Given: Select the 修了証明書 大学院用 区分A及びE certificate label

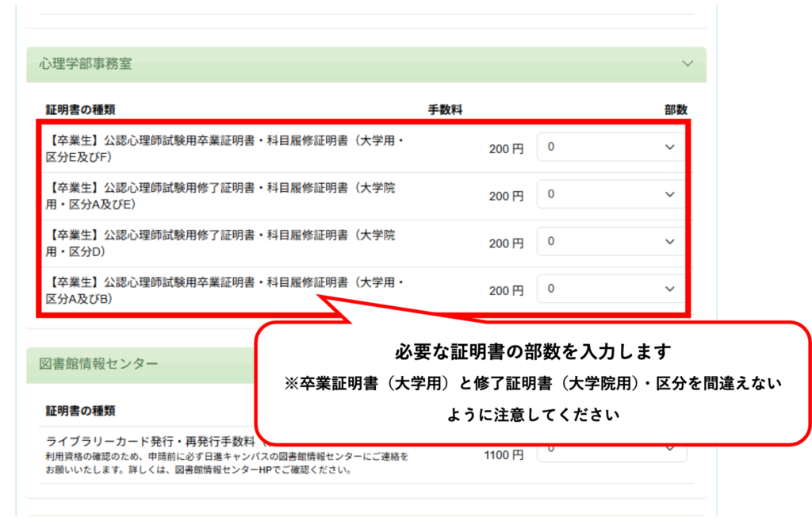Looking at the screenshot, I should (x=222, y=195).
